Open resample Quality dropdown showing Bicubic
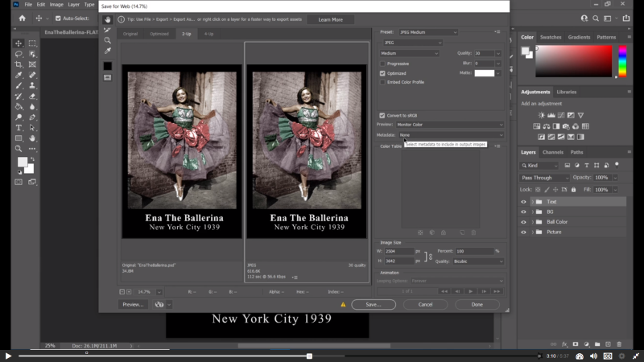 (x=478, y=261)
